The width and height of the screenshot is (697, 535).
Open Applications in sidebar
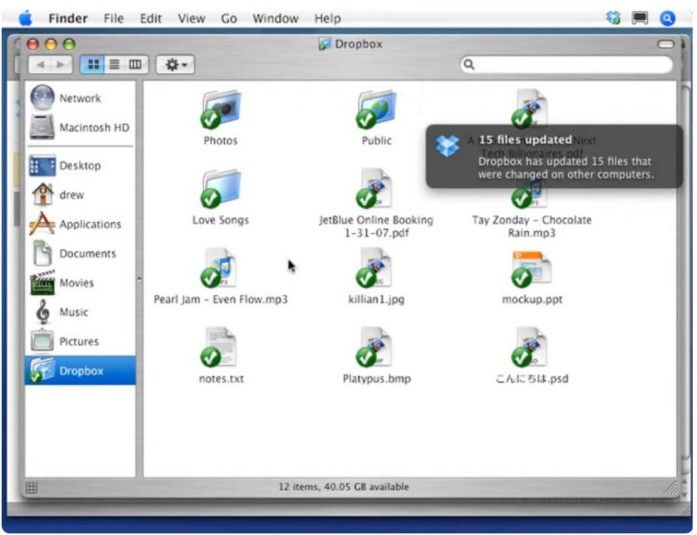[x=80, y=224]
